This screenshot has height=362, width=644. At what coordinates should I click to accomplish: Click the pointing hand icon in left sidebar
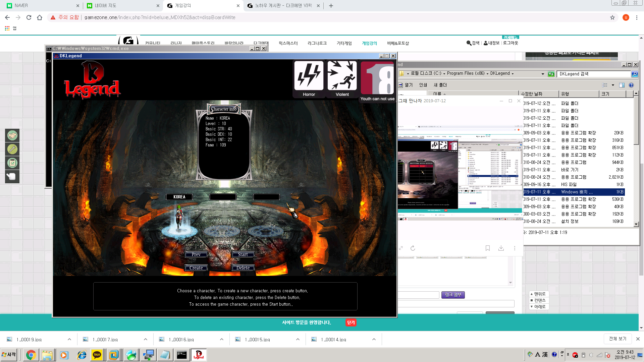pos(12,177)
